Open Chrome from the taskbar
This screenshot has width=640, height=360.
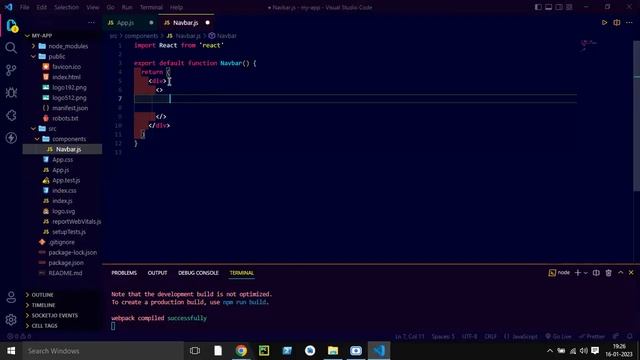[x=241, y=351]
